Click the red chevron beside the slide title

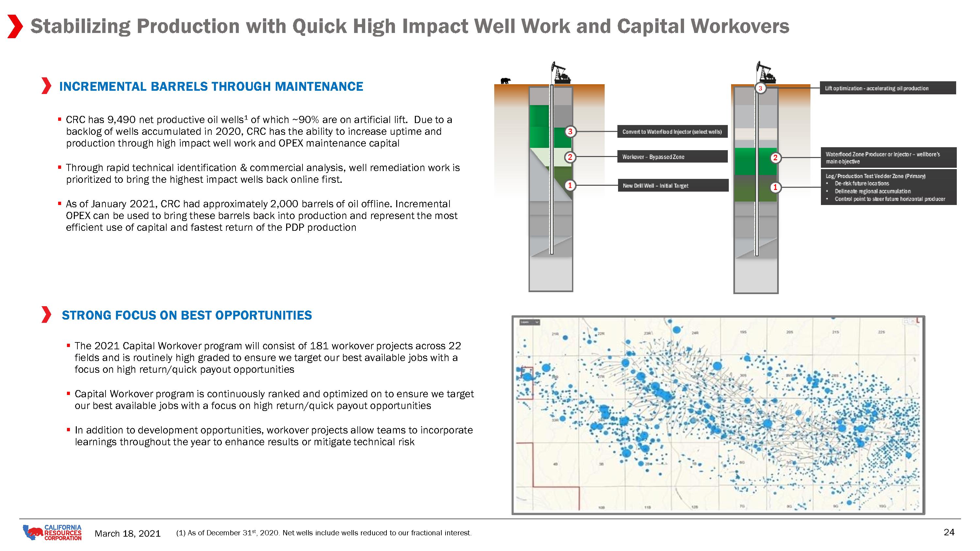coord(15,27)
